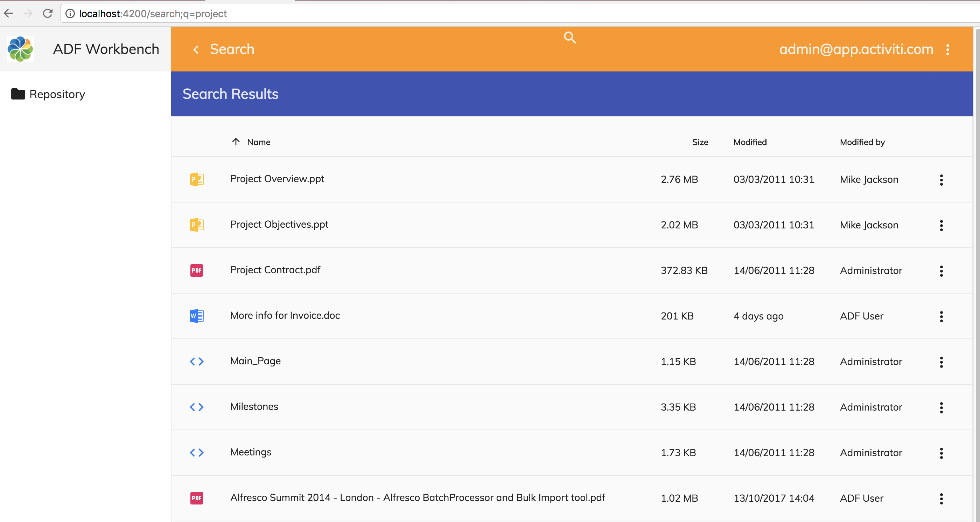Viewport: 980px width, 522px height.
Task: Click the Word icon for More info for Invoice.doc
Action: [196, 316]
